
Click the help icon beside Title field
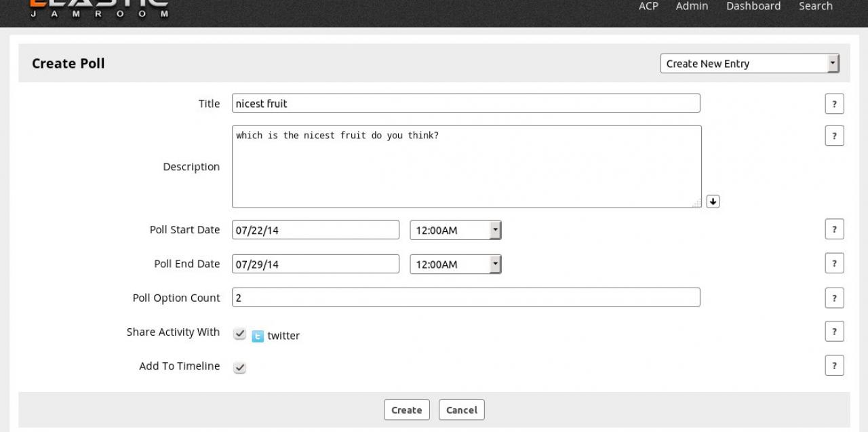(x=834, y=104)
